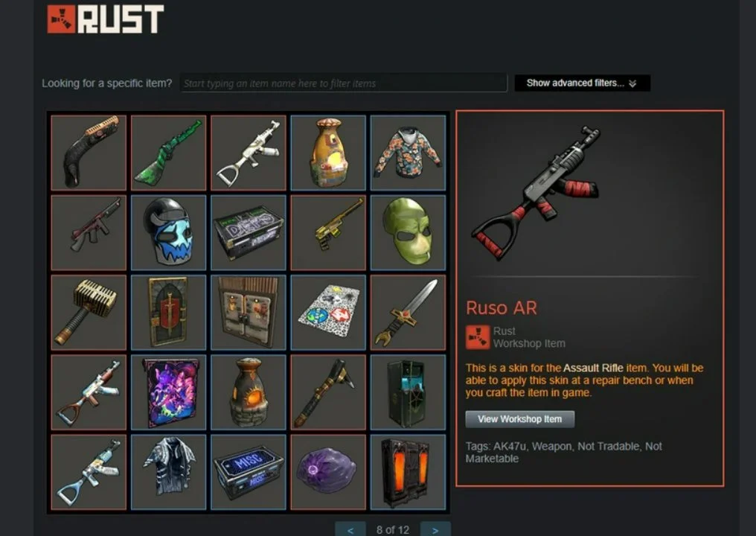Viewport: 756px width, 536px height.
Task: Open View Workshop Item button
Action: 519,419
